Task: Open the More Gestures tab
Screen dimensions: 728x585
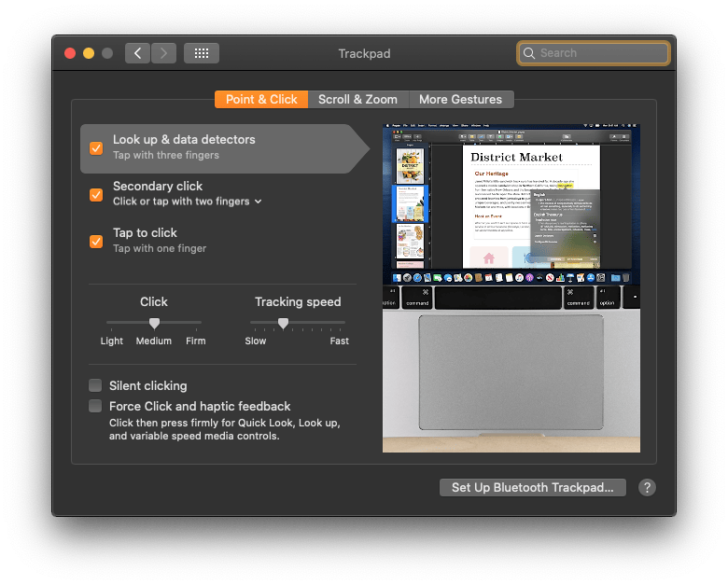Action: coord(460,99)
